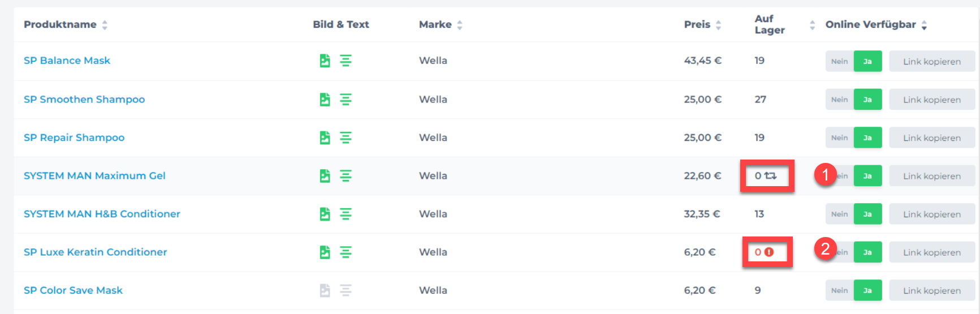
Task: Sort table by Produktname column
Action: click(x=105, y=25)
